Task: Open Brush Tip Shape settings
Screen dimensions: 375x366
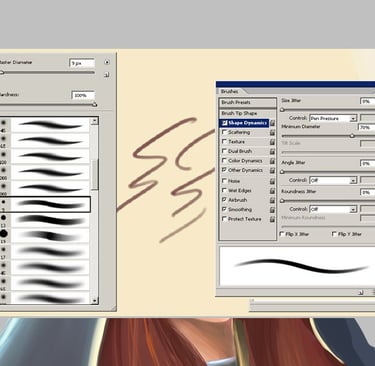Action: click(247, 113)
